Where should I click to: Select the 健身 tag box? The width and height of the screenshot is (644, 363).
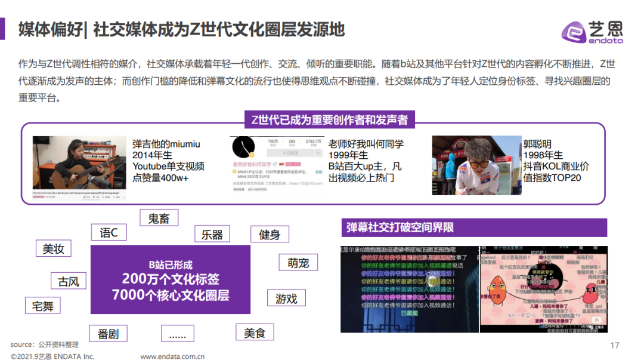(270, 234)
